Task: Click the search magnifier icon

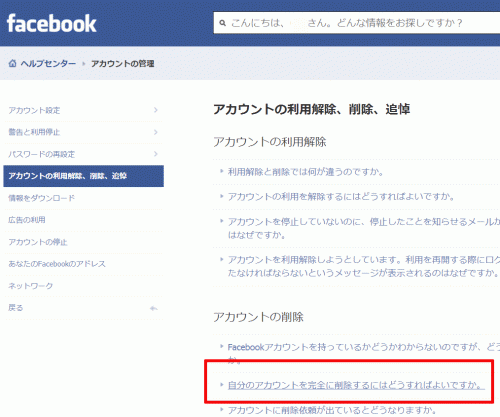Action: [x=222, y=23]
